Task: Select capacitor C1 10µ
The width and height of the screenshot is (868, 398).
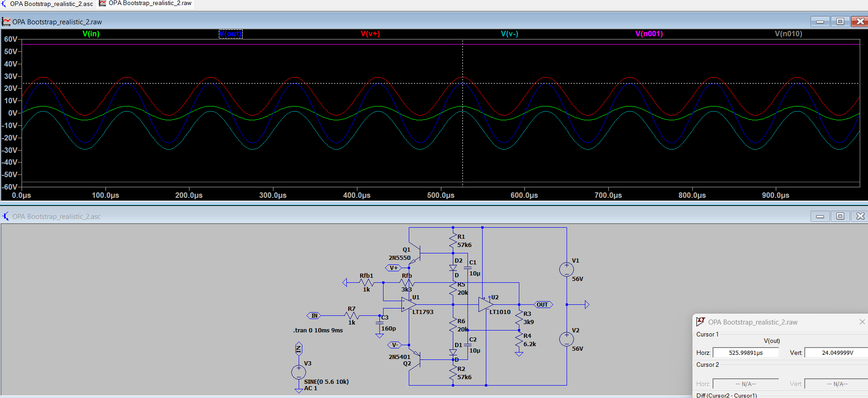Action: tap(467, 268)
